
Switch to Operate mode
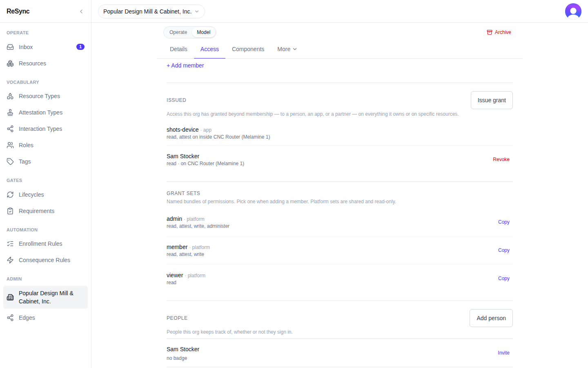(178, 32)
